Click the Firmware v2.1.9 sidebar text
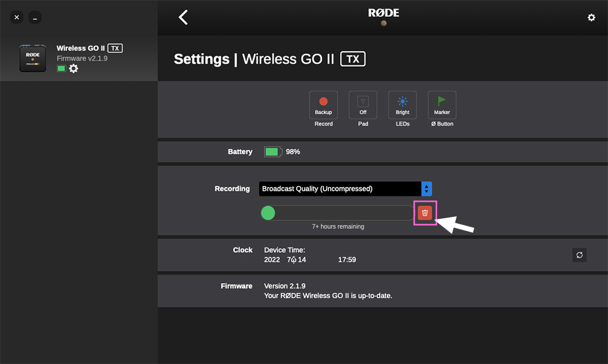 pos(82,58)
